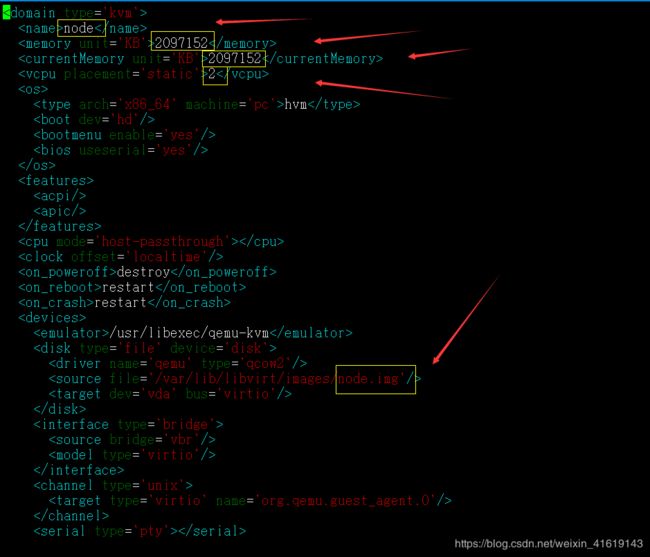Image resolution: width=650 pixels, height=557 pixels.
Task: Click the domain type='kvm' opening tag
Action: pos(75,13)
